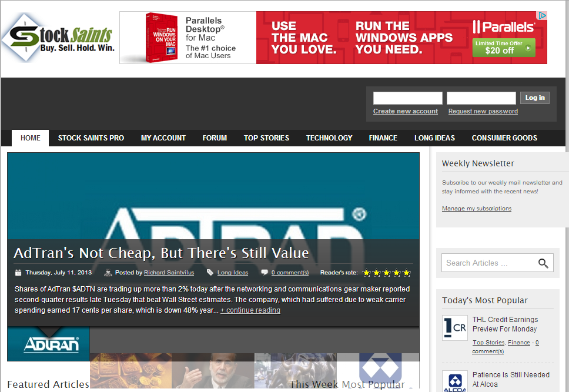Click the comment bubble icon in article info
Image resolution: width=569 pixels, height=392 pixels.
coord(265,273)
